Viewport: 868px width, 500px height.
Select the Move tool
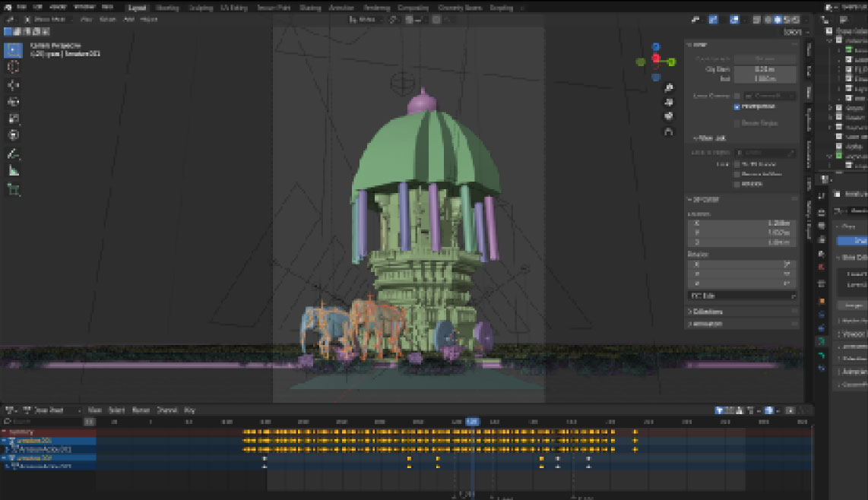pyautogui.click(x=14, y=84)
